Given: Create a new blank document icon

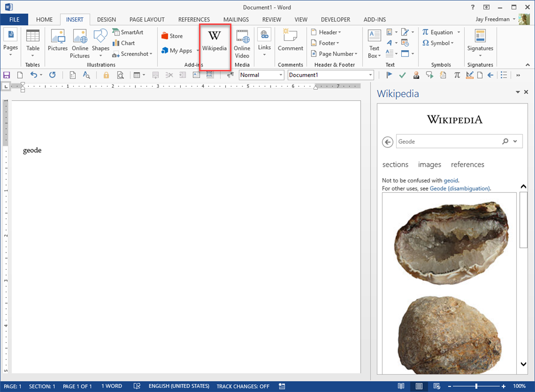Looking at the screenshot, I should tap(20, 75).
